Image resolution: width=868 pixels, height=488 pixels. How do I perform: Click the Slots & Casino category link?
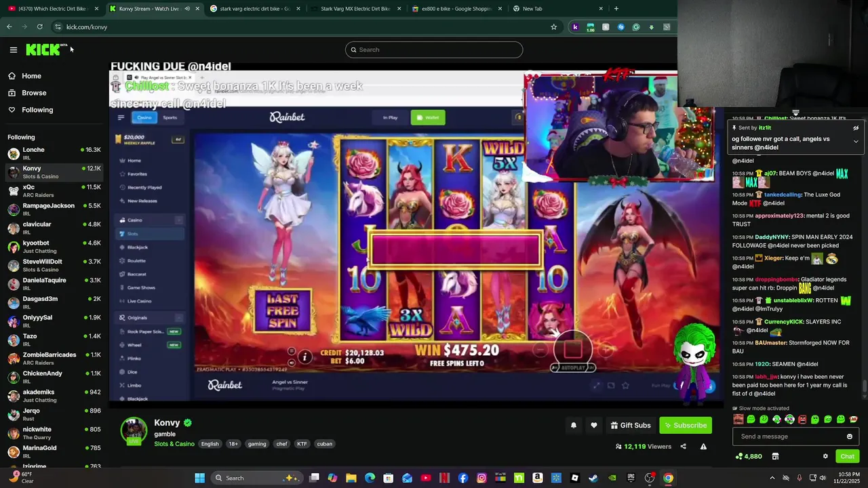tap(174, 444)
